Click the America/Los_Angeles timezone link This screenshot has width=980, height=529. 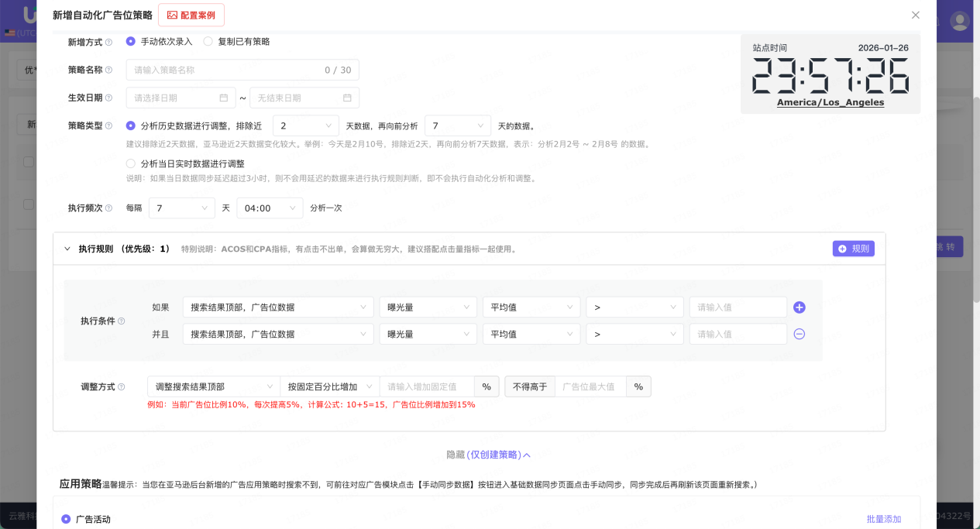(x=830, y=102)
